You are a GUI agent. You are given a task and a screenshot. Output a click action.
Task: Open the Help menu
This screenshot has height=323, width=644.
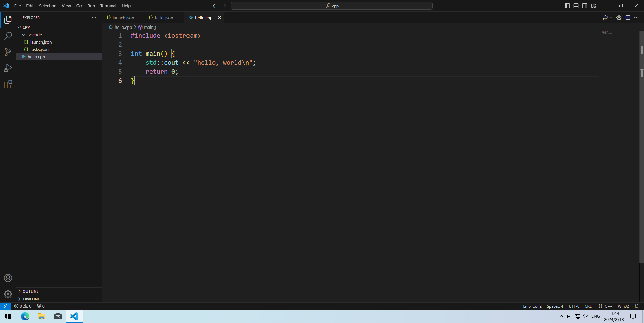(x=126, y=6)
